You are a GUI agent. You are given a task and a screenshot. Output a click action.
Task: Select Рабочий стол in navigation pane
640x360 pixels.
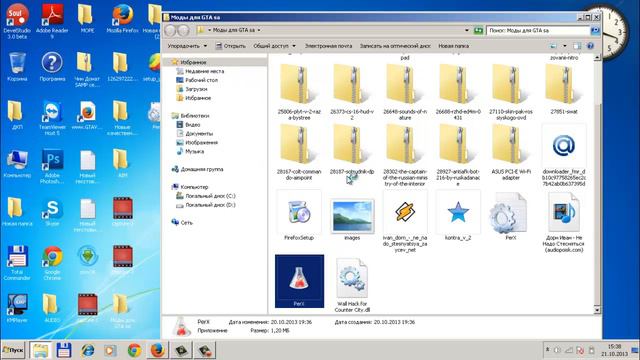click(x=197, y=80)
